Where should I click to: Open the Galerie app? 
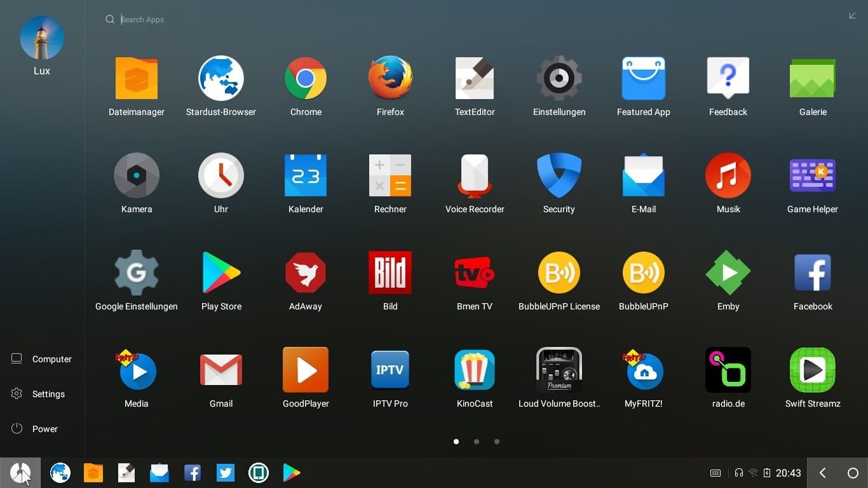813,78
